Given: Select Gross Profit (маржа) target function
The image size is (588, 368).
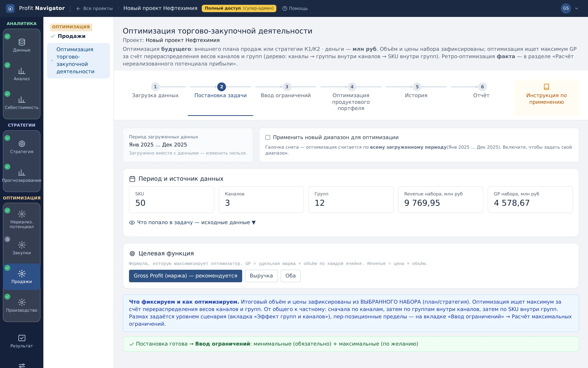Looking at the screenshot, I should (185, 276).
